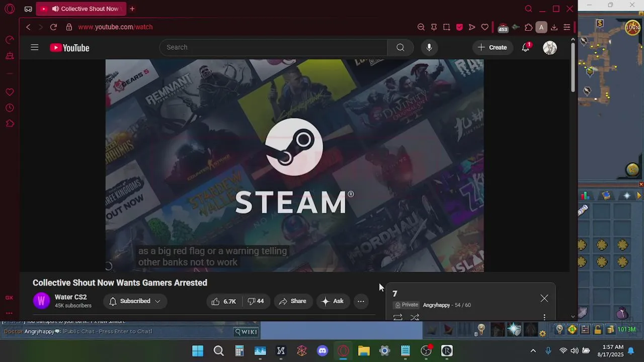Open Opera easy setup sliders icon

[x=567, y=27]
